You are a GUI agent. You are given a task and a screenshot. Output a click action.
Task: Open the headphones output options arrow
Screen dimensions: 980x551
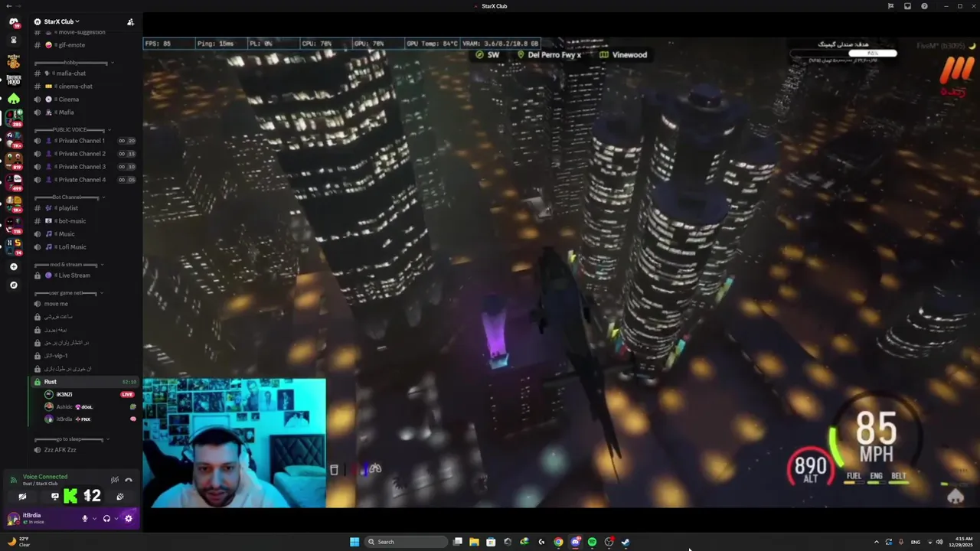[x=116, y=518]
